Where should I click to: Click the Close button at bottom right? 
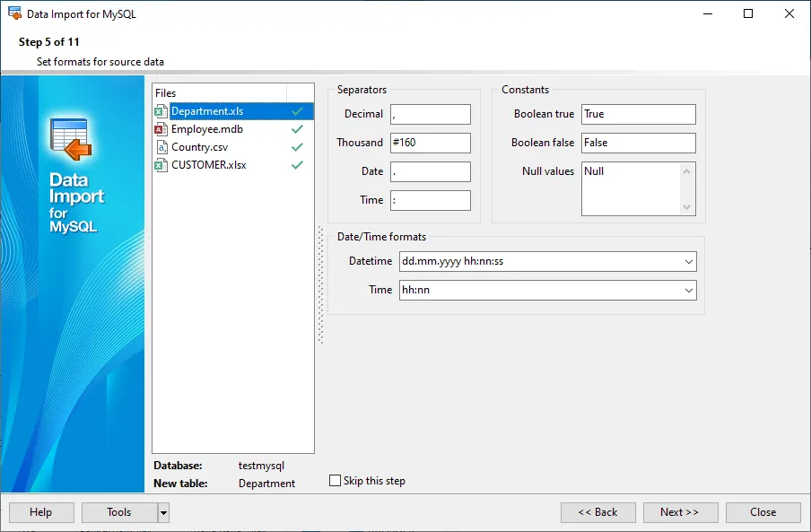click(763, 512)
